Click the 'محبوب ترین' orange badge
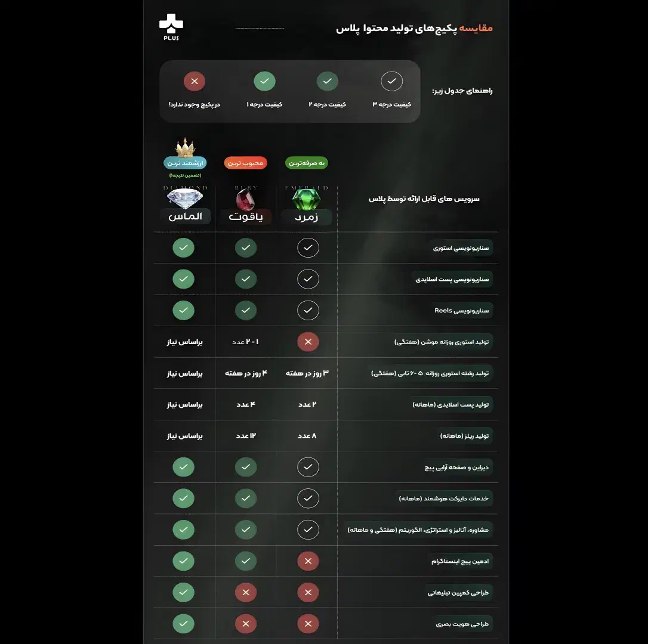This screenshot has height=644, width=648. (246, 163)
